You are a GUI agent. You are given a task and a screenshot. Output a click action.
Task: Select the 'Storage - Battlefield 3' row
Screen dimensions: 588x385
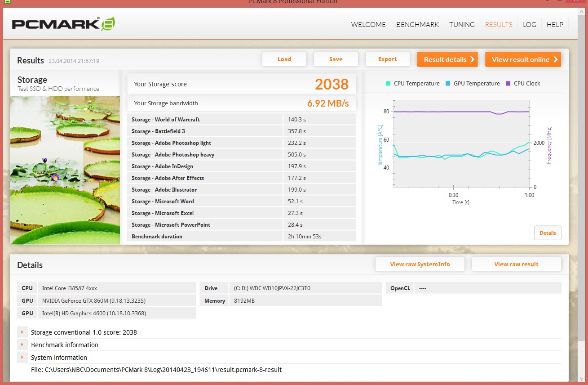pos(242,131)
